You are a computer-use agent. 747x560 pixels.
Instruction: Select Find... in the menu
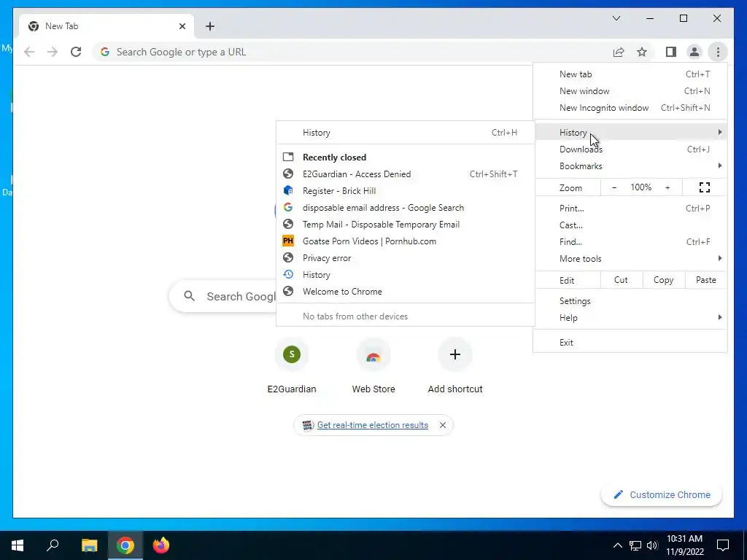coord(631,242)
